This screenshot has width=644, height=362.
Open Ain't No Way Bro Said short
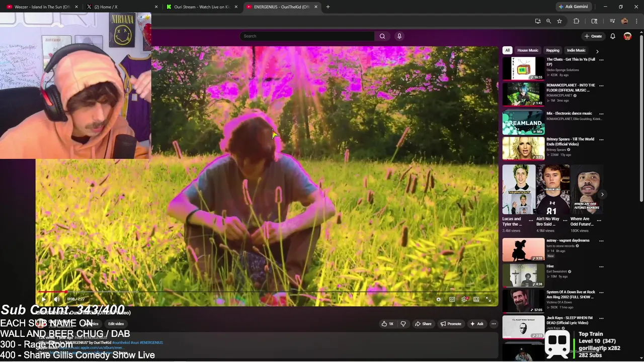click(x=552, y=190)
